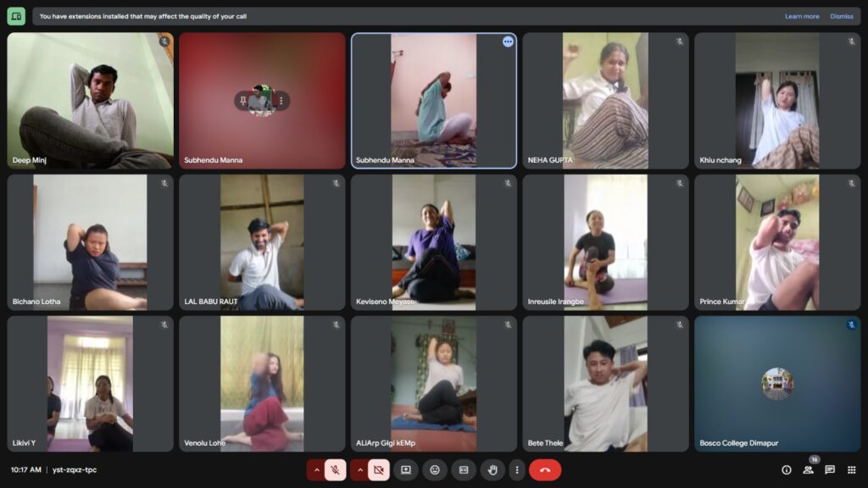Open the emoji reactions picker
The height and width of the screenshot is (488, 868).
click(x=435, y=469)
